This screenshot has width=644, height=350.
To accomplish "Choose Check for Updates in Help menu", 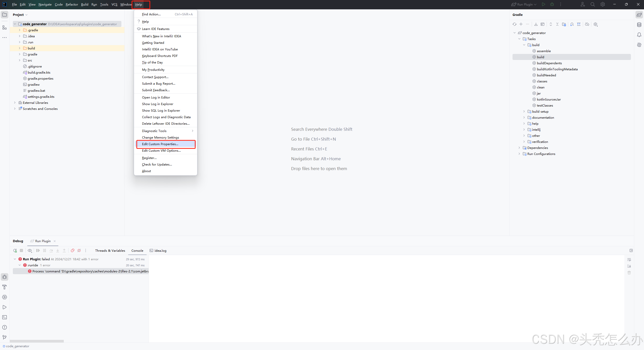I will 157,164.
